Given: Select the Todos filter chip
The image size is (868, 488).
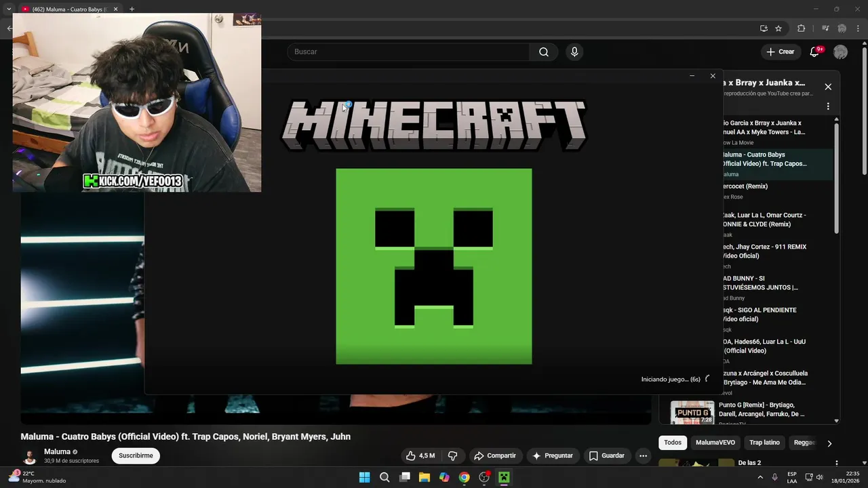Looking at the screenshot, I should coord(673,443).
